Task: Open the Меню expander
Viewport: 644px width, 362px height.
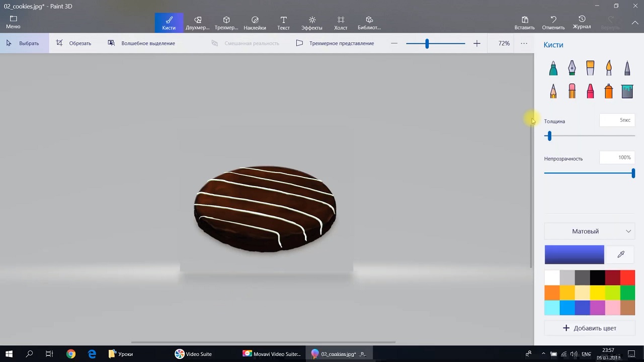Action: click(13, 22)
